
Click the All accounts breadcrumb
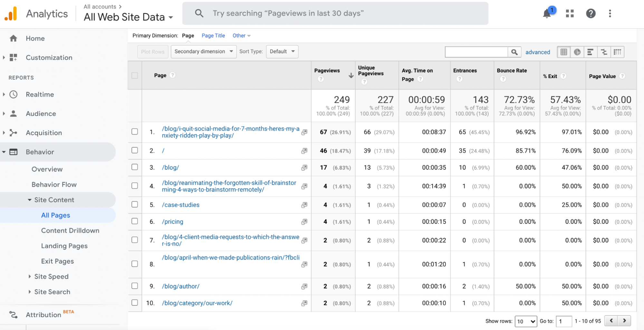[100, 6]
